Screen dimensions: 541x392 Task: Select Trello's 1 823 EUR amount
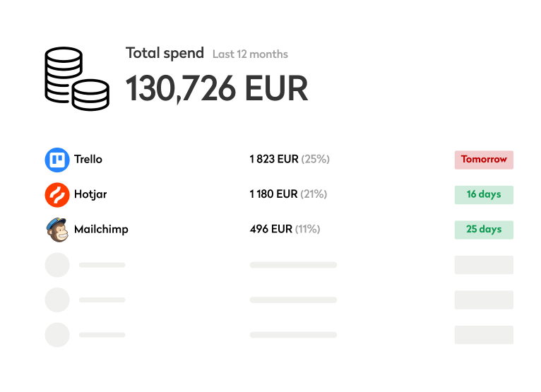274,159
